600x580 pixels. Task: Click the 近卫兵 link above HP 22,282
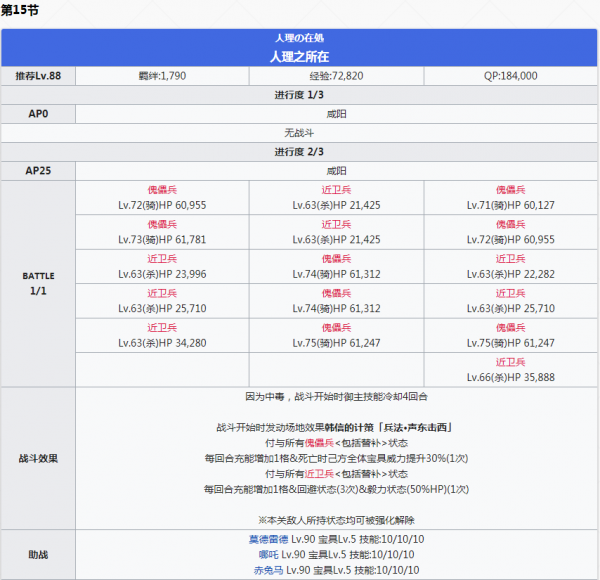(x=510, y=259)
